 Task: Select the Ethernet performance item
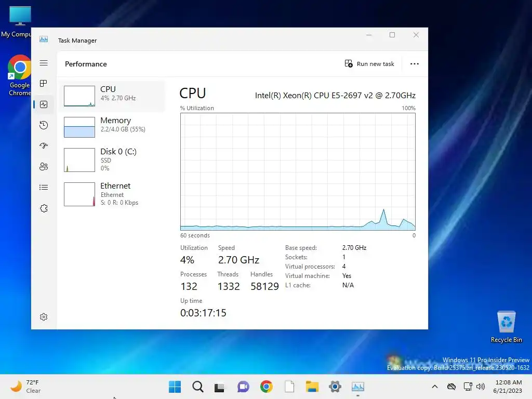click(x=112, y=194)
